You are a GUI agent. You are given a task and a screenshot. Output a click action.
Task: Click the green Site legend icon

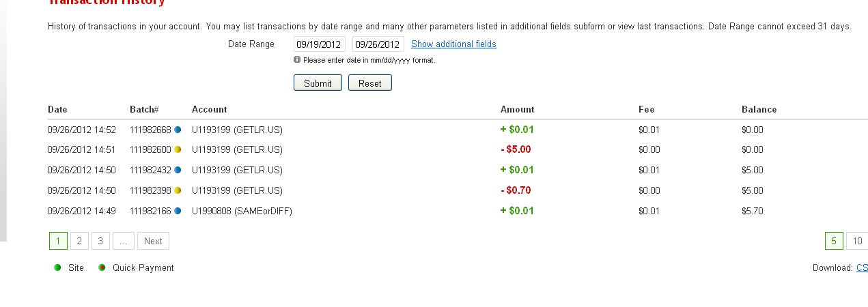pos(57,267)
